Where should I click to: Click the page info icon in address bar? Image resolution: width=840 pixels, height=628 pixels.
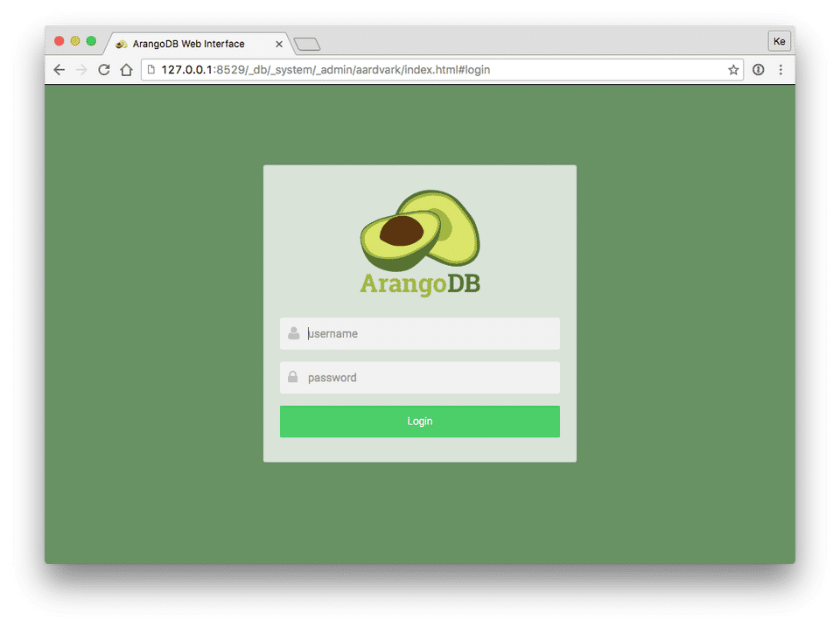point(151,70)
